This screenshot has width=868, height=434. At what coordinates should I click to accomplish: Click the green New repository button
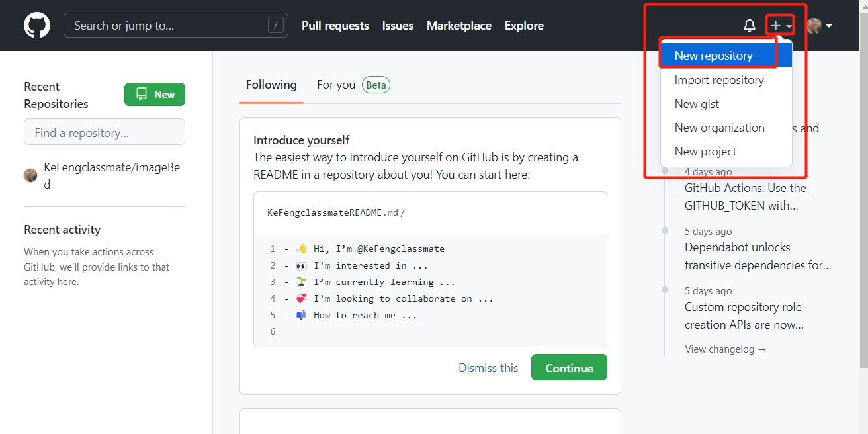[x=155, y=95]
